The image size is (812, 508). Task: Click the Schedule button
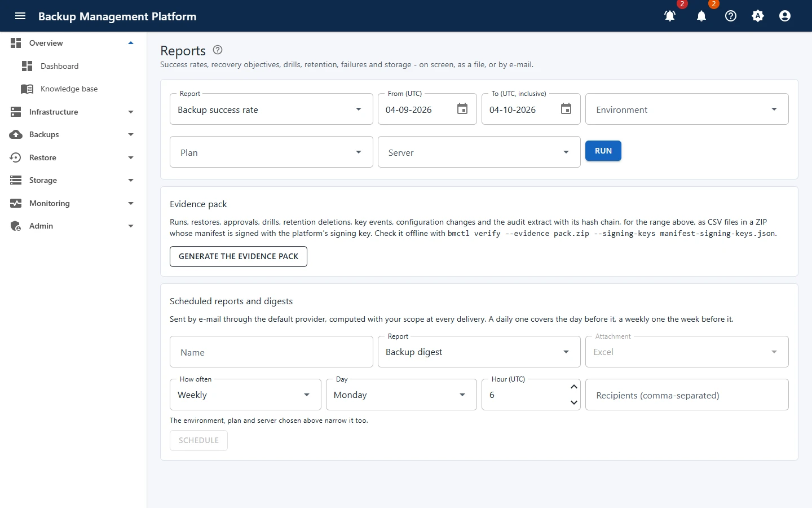coord(198,440)
